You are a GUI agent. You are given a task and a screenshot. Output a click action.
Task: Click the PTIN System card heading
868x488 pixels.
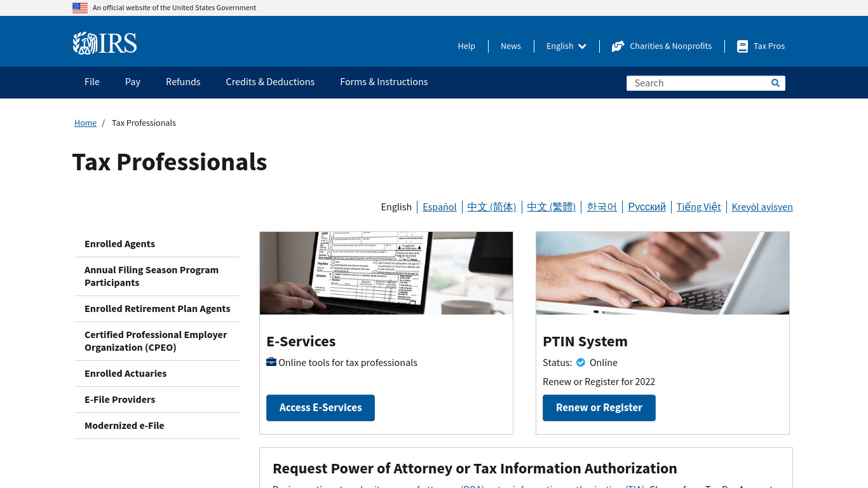pyautogui.click(x=585, y=341)
